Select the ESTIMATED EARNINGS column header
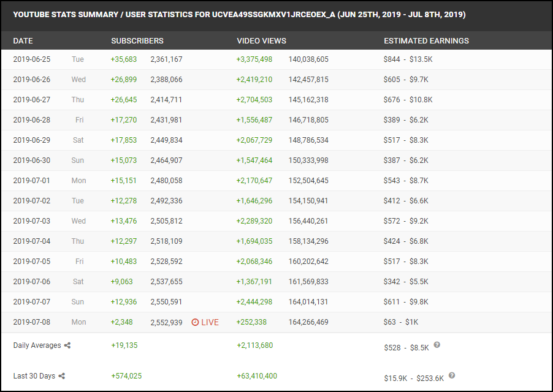The height and width of the screenshot is (392, 553). pos(426,41)
